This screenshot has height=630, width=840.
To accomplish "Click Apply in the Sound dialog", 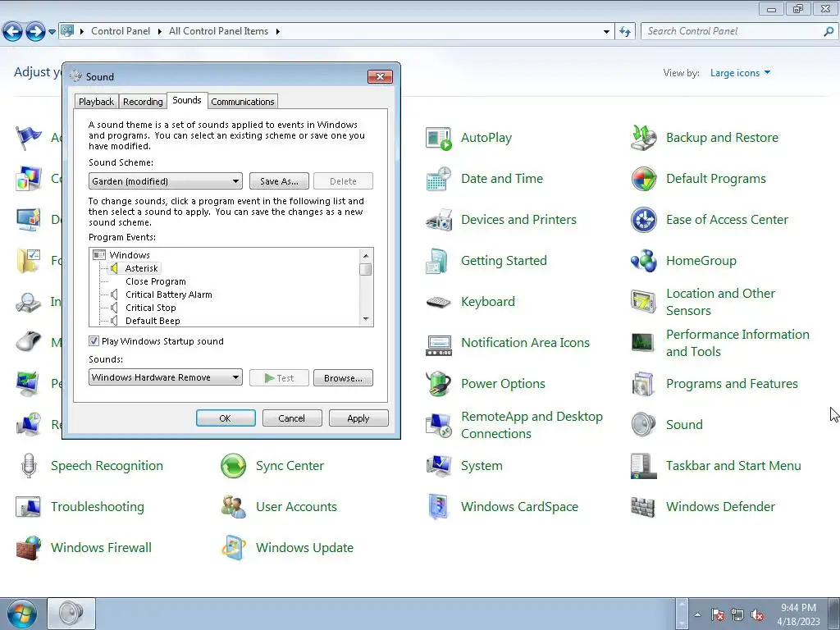I will click(x=358, y=418).
